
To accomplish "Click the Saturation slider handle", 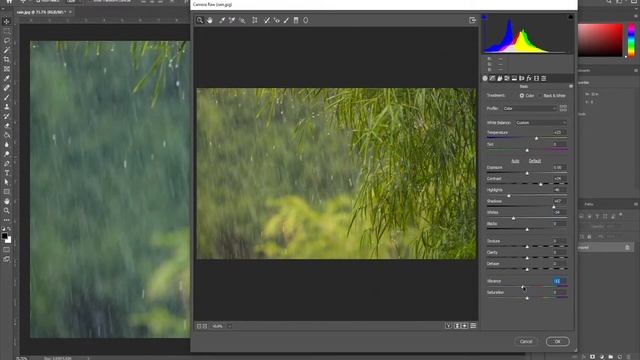I will point(527,298).
